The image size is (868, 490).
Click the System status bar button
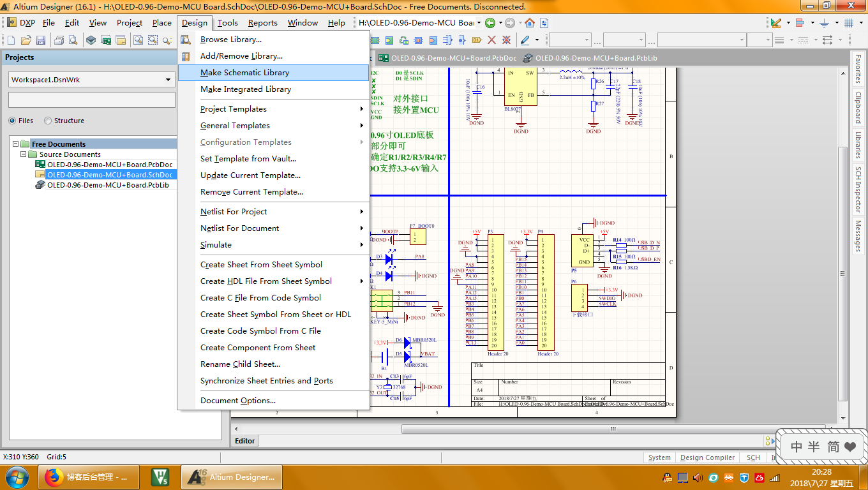[659, 457]
